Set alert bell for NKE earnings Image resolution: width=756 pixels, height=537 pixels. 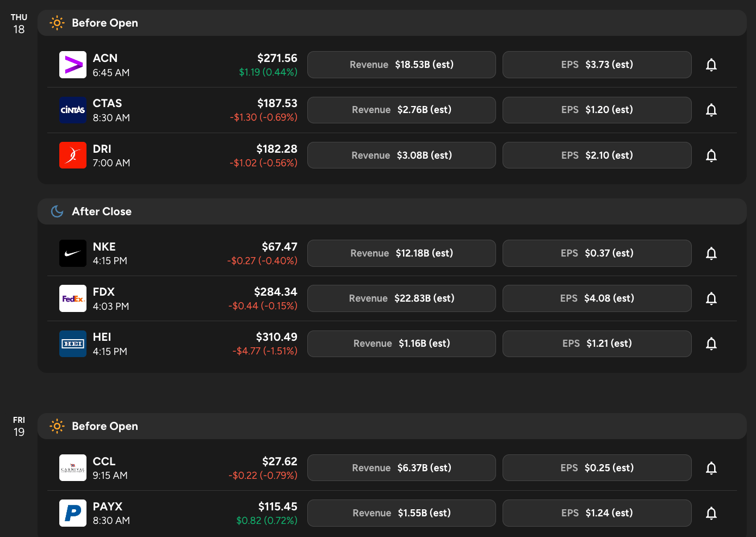(711, 253)
